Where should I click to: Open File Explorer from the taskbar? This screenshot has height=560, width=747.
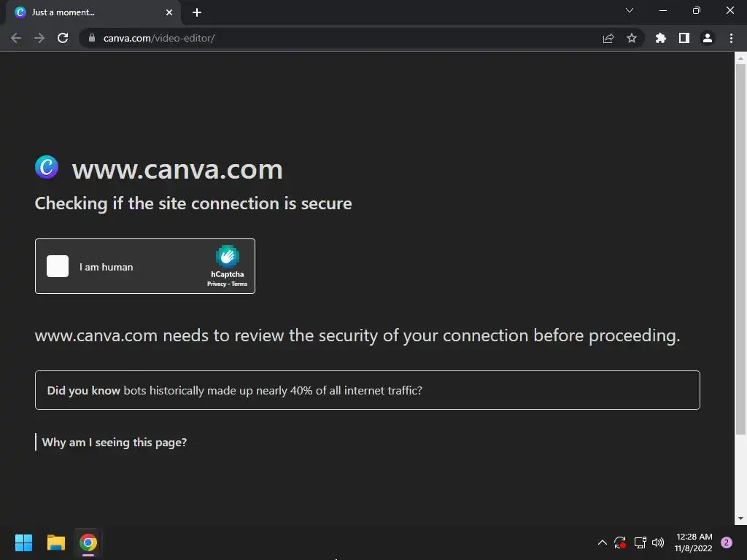pos(55,542)
